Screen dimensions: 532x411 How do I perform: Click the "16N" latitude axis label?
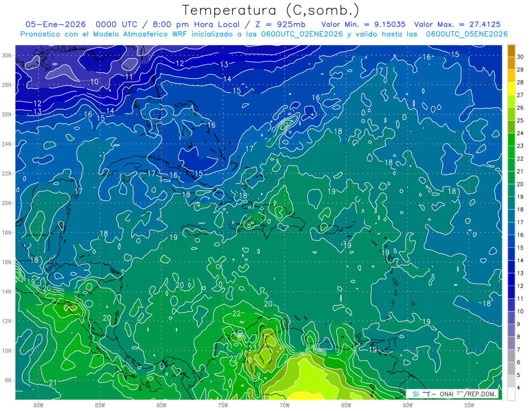pyautogui.click(x=8, y=262)
